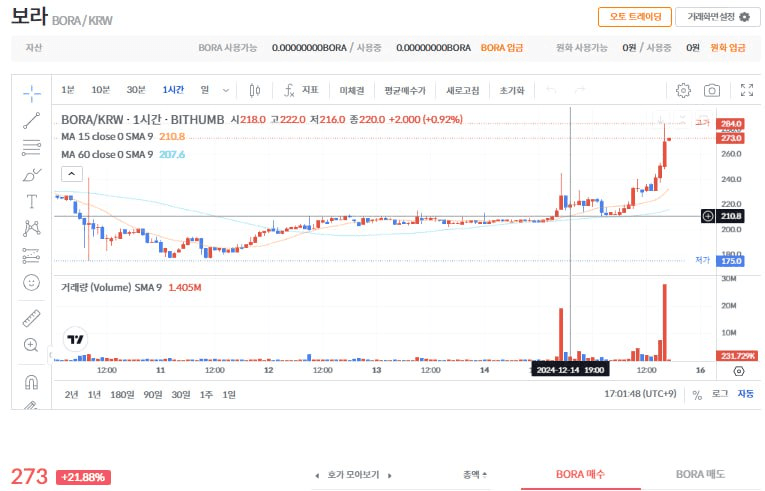Select the brush drawing tool
Screen dimensions: 765x491
click(x=32, y=175)
